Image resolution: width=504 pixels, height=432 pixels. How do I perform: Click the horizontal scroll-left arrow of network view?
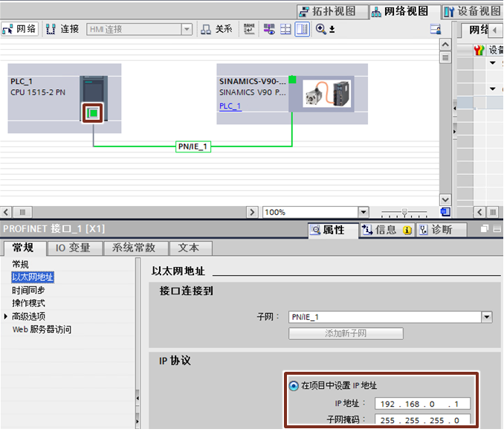click(x=6, y=212)
